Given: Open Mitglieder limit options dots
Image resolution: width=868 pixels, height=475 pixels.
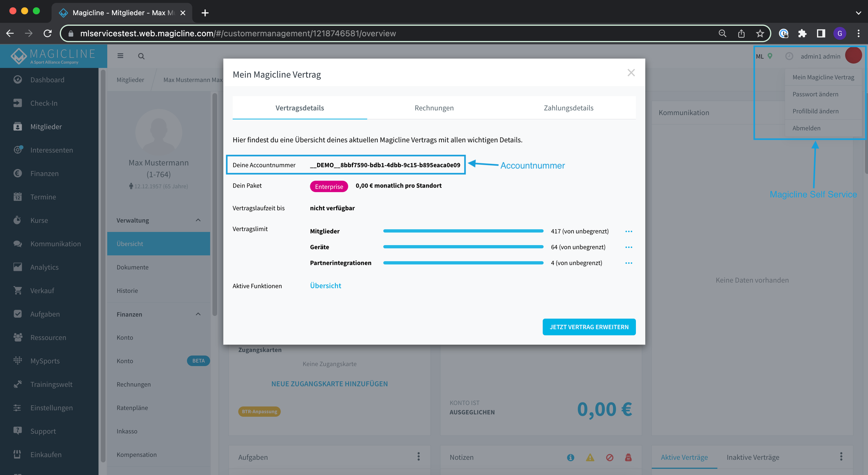Looking at the screenshot, I should tap(629, 231).
